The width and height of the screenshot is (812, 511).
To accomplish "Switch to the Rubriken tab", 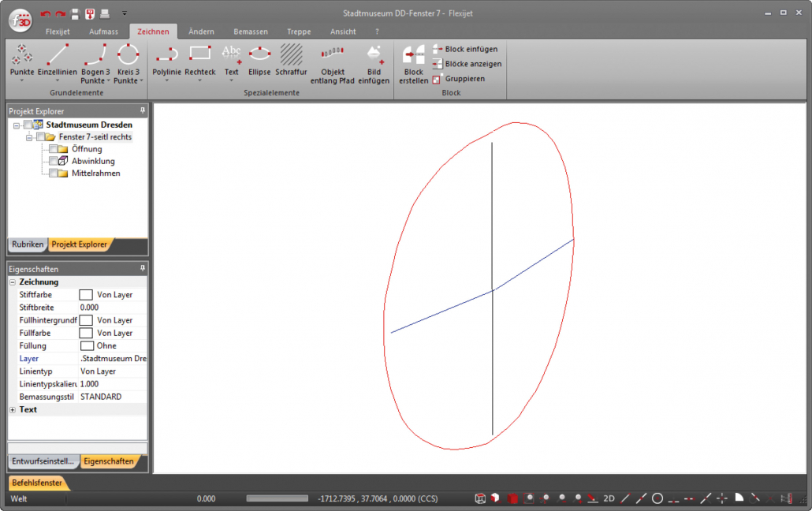I will (x=28, y=244).
